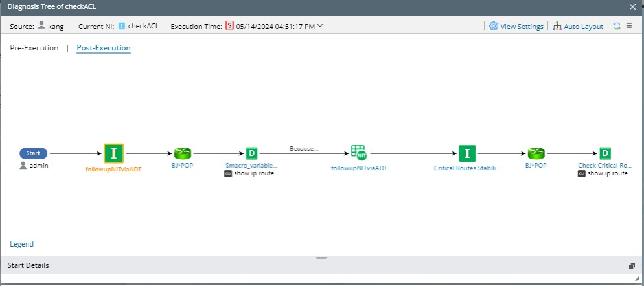Click the Critical Routes Stabili... label
This screenshot has width=644, height=286.
tap(467, 168)
